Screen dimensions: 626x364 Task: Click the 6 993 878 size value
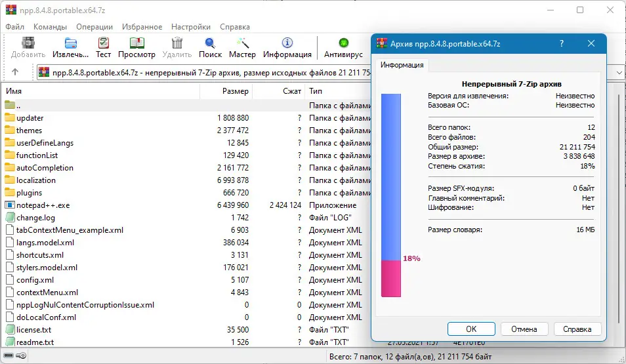click(233, 180)
